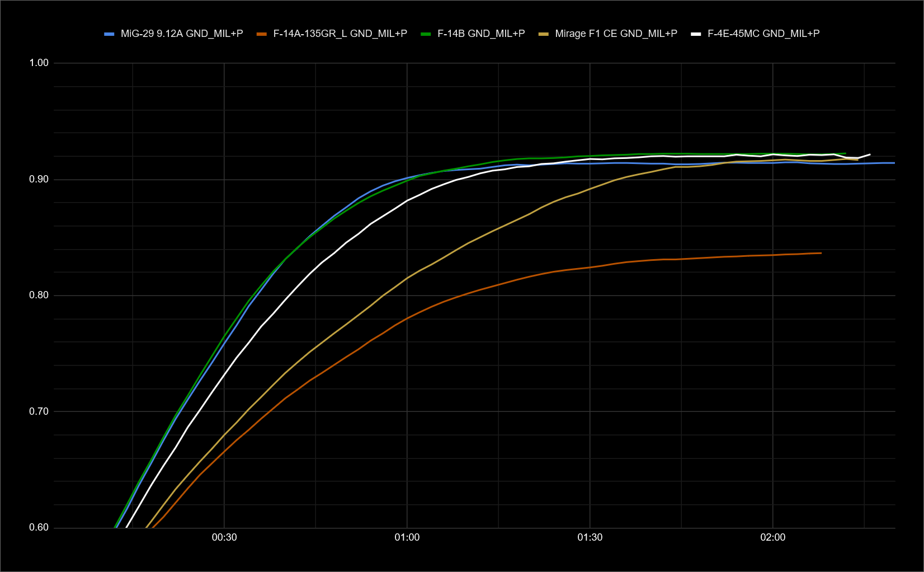Toggle the F-14A-135GR_L GND_MIL+P legend label
924x572 pixels.
[340, 34]
